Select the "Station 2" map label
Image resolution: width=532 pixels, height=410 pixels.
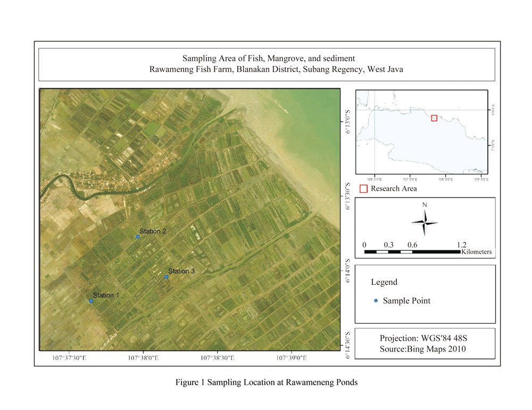tap(153, 231)
